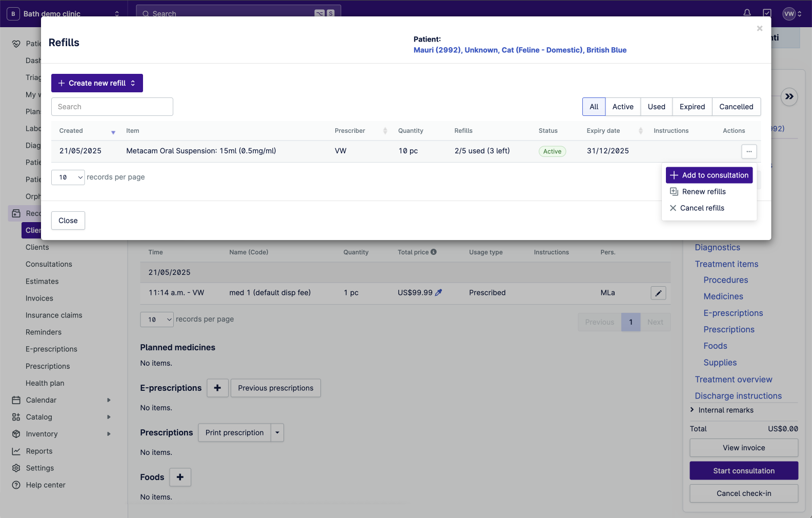Expand the Print prescription dropdown arrow

(x=277, y=433)
